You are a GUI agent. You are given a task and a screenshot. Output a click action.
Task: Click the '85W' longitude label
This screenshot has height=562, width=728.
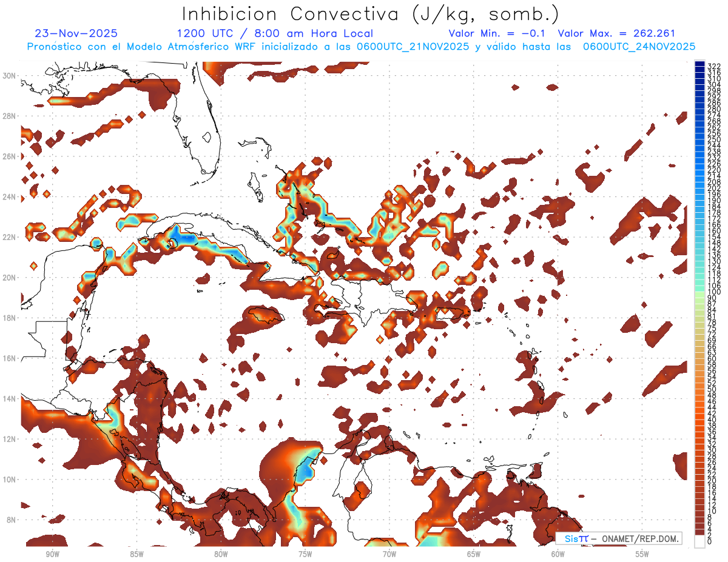pyautogui.click(x=136, y=554)
